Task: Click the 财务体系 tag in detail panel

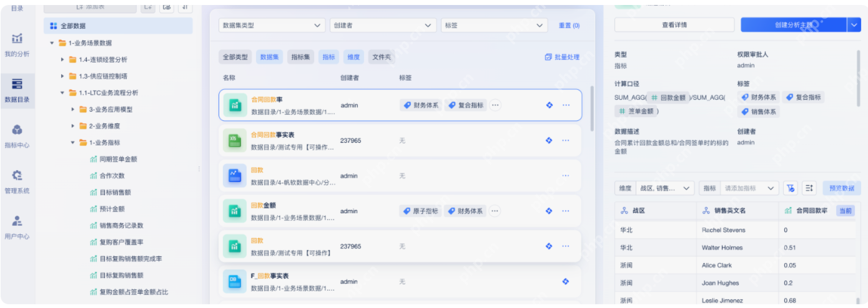Action: click(758, 97)
